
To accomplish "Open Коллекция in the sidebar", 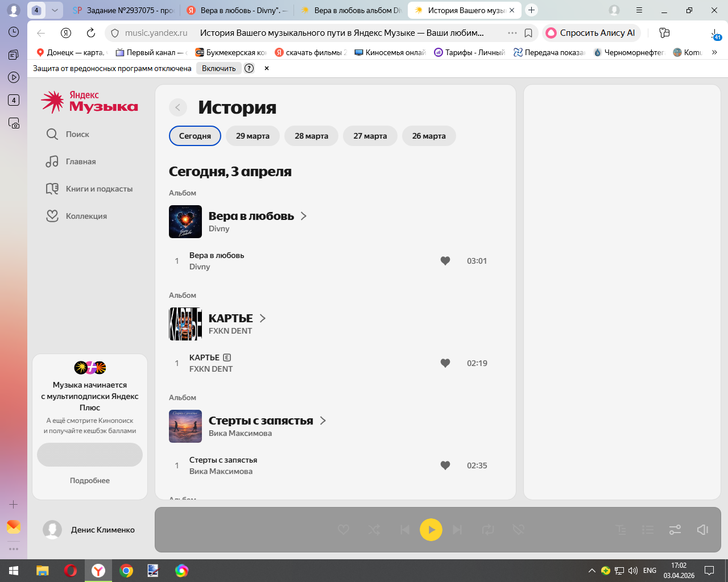I will pos(77,216).
